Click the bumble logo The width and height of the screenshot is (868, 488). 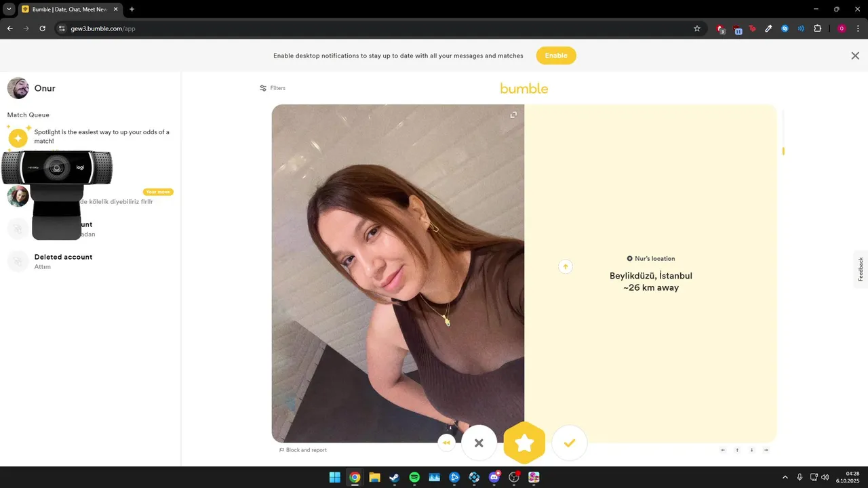pos(524,88)
